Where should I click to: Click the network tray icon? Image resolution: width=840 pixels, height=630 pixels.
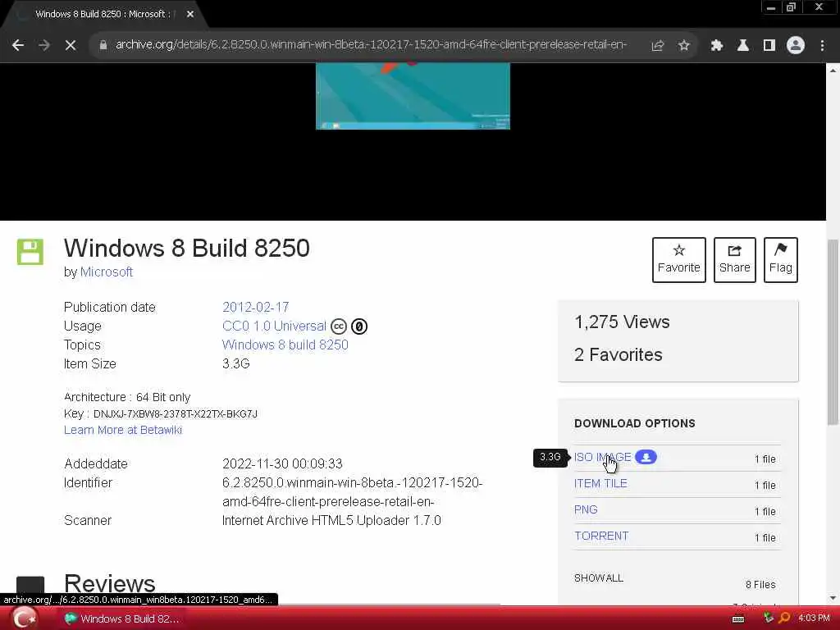[769, 619]
